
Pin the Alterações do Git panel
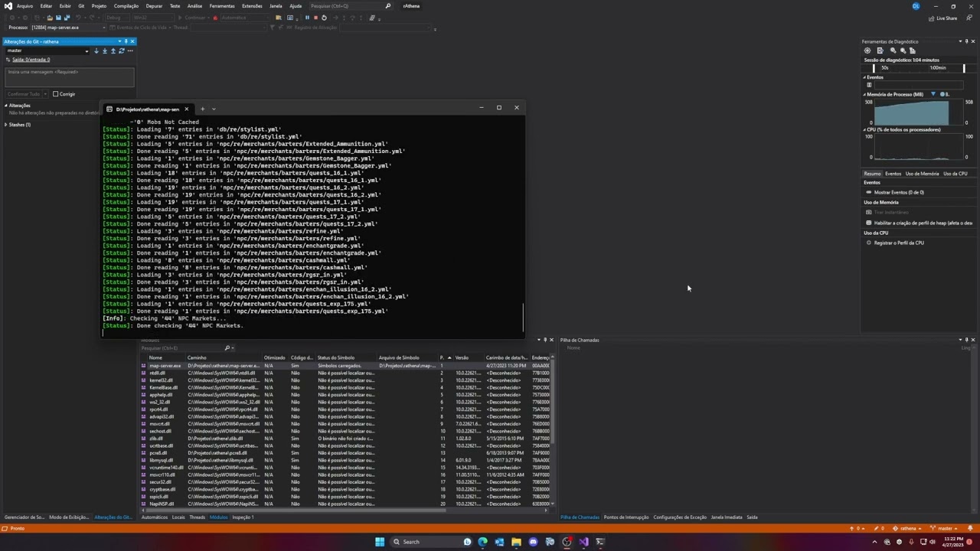pos(126,41)
